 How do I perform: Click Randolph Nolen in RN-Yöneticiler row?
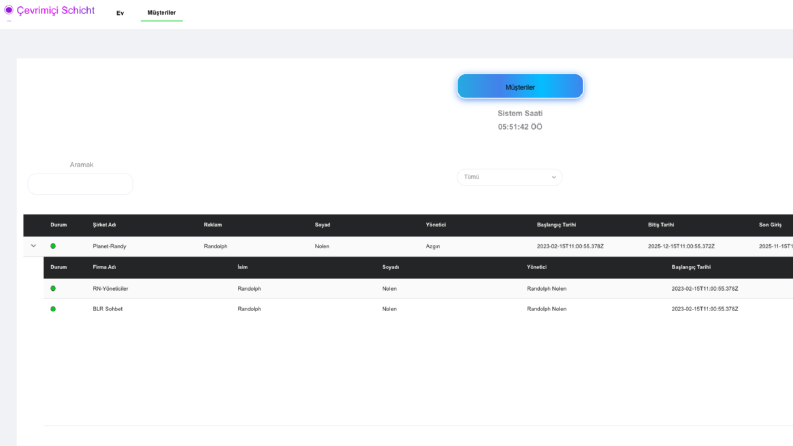[x=547, y=289]
